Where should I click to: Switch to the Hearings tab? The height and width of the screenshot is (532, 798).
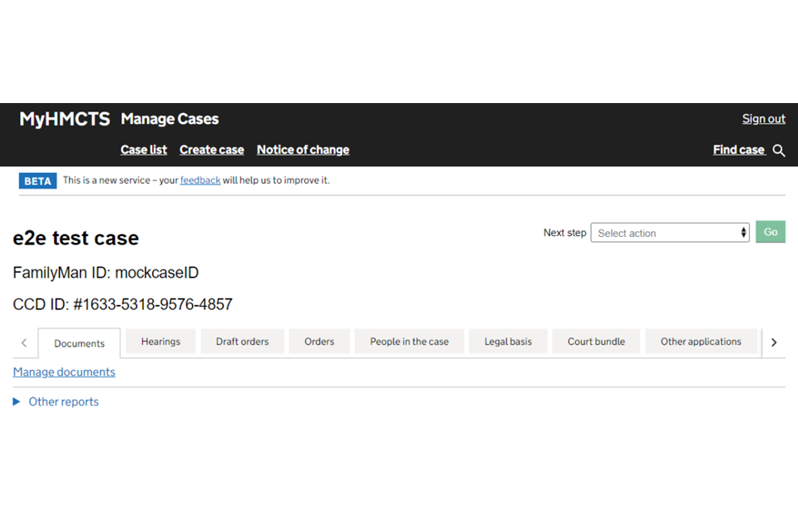(160, 342)
